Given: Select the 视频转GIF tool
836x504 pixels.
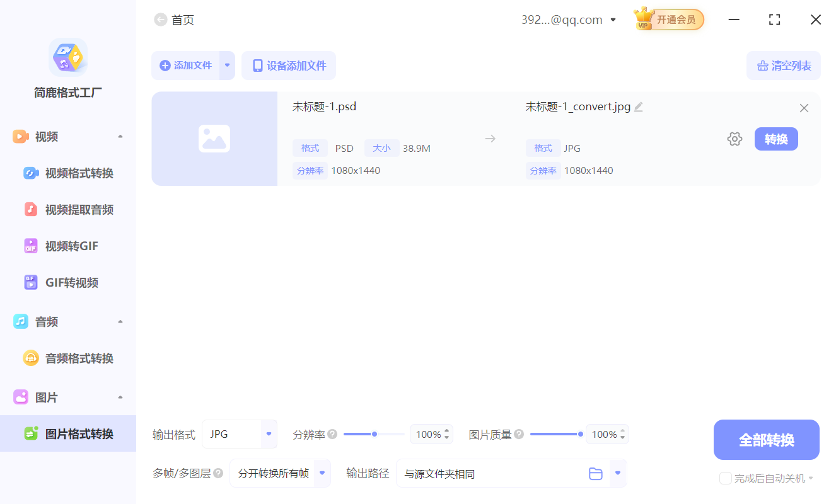Looking at the screenshot, I should pyautogui.click(x=69, y=246).
